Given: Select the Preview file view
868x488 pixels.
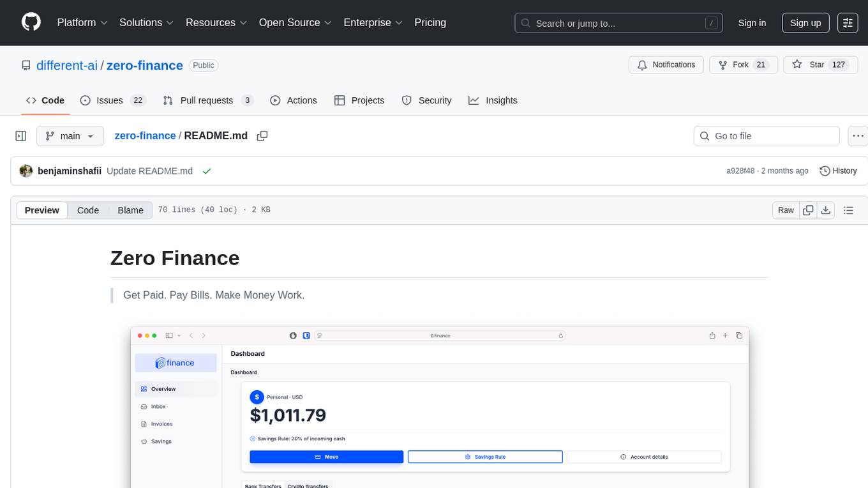Looking at the screenshot, I should coord(42,210).
